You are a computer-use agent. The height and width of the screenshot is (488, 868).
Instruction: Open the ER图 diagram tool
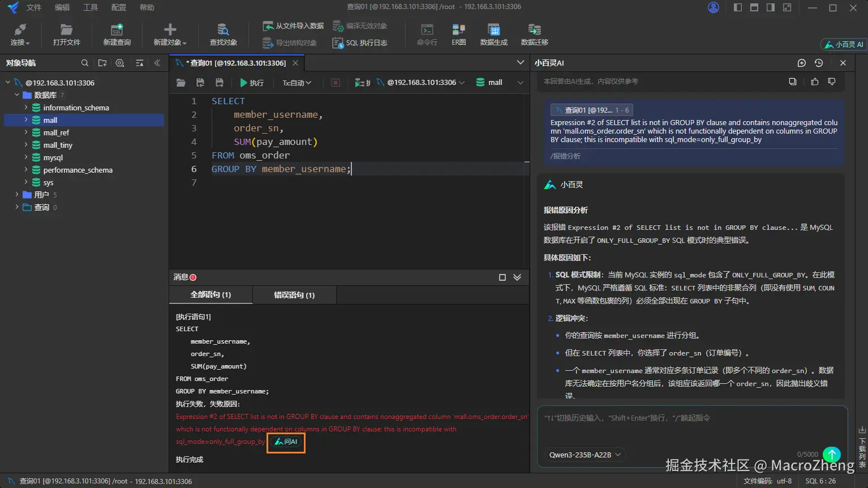click(x=459, y=35)
